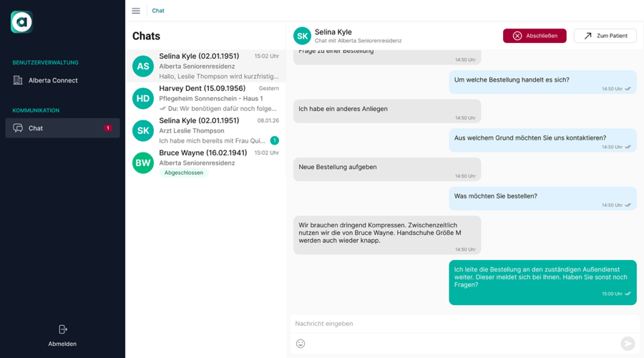This screenshot has height=358, width=644.
Task: Open Selina Kyle chat with Arzt Leslie Thompson
Action: pos(206,131)
